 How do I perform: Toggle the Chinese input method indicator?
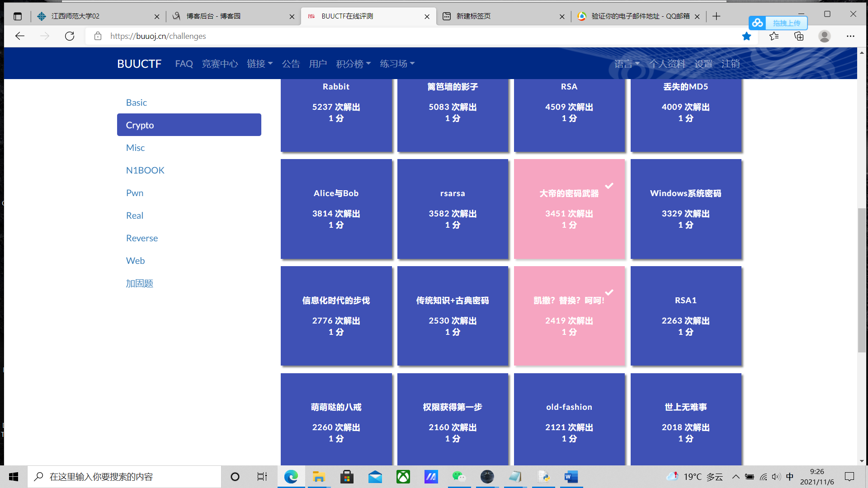[x=790, y=477]
